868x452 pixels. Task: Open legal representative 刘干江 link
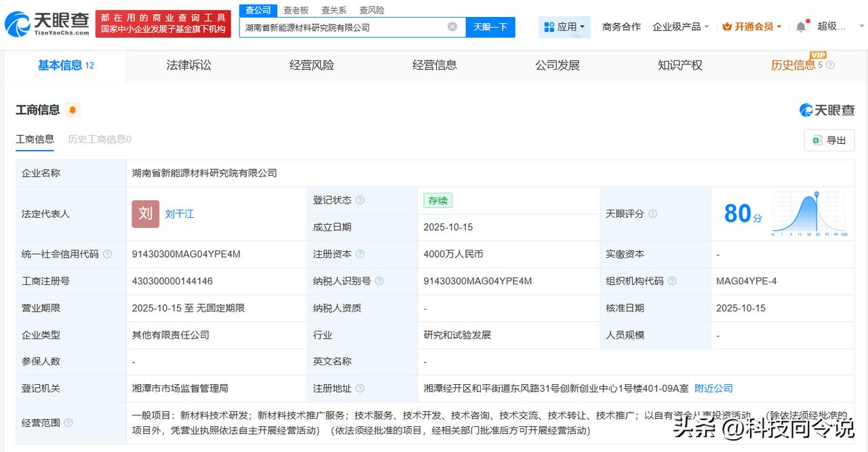[x=180, y=214]
